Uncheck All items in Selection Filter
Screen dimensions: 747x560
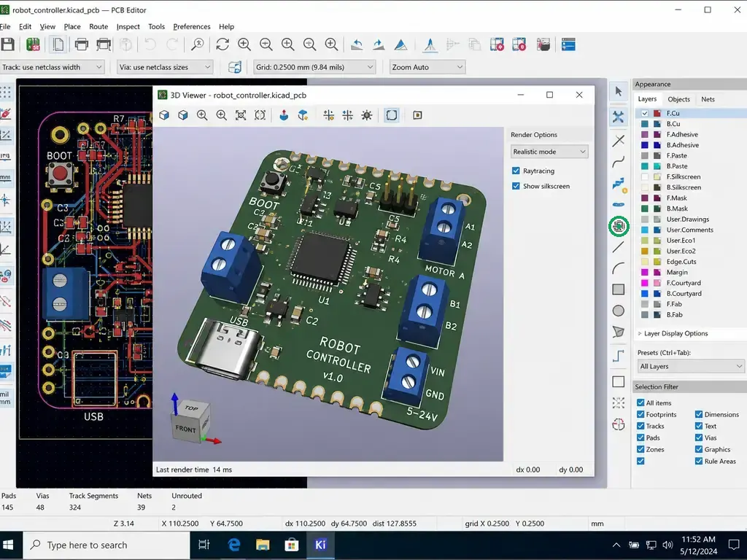[x=640, y=402]
